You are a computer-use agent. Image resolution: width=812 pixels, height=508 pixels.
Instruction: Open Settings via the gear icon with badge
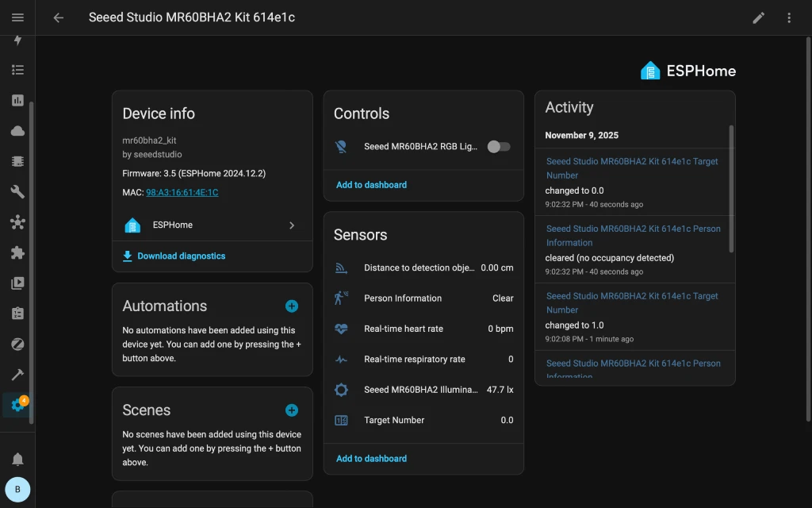17,405
